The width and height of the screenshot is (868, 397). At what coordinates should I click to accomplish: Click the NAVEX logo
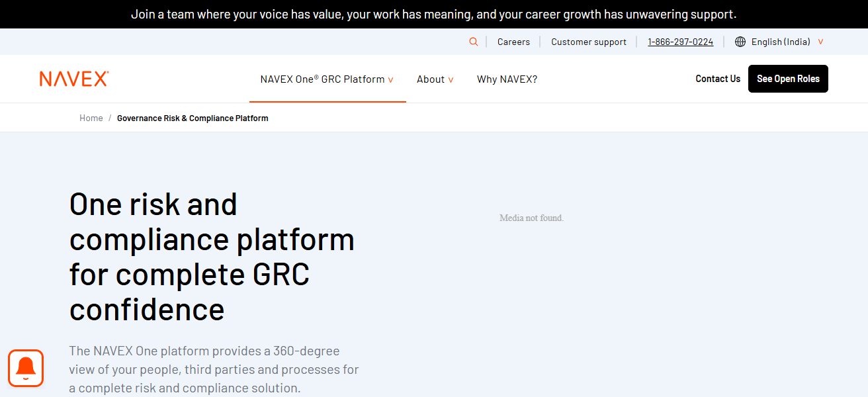pyautogui.click(x=74, y=79)
